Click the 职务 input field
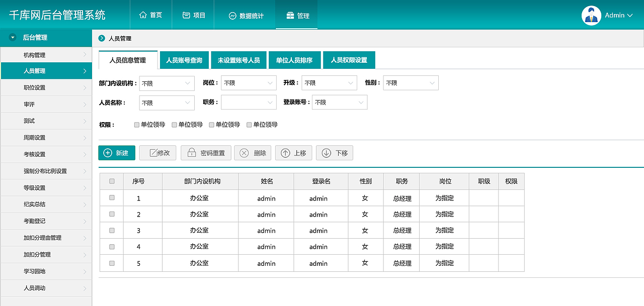This screenshot has width=644, height=306. 249,102
